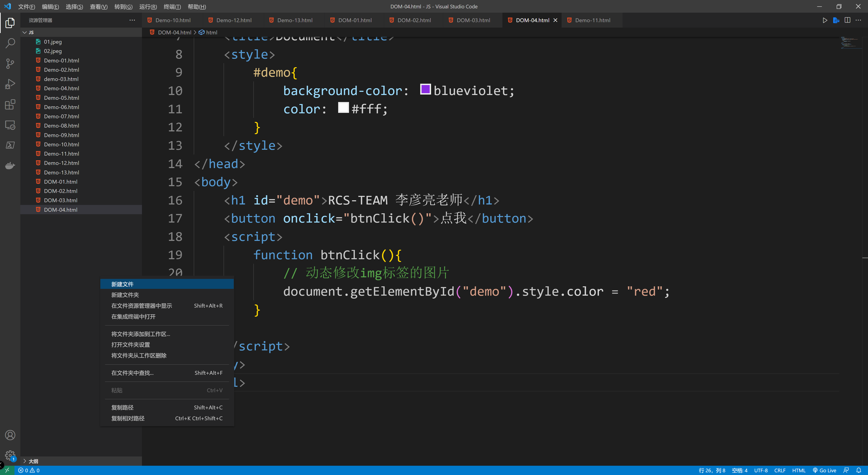The width and height of the screenshot is (868, 475).
Task: Open the Extensions view
Action: click(x=10, y=104)
